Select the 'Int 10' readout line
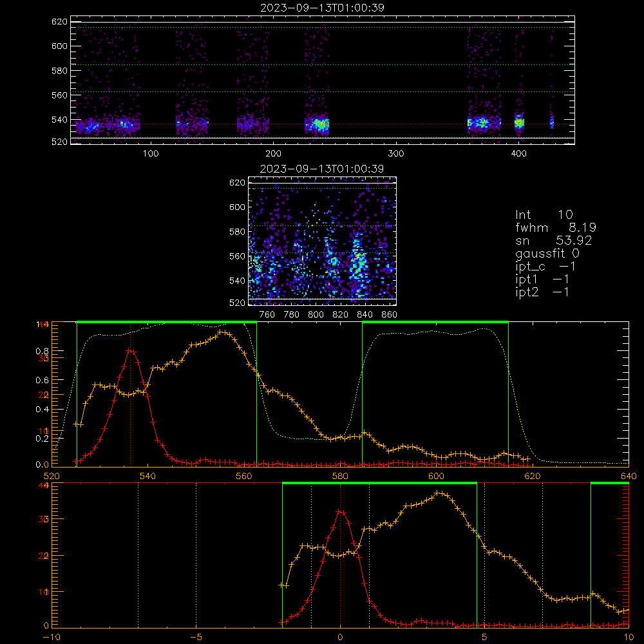Image resolution: width=644 pixels, height=644 pixels. (x=544, y=215)
